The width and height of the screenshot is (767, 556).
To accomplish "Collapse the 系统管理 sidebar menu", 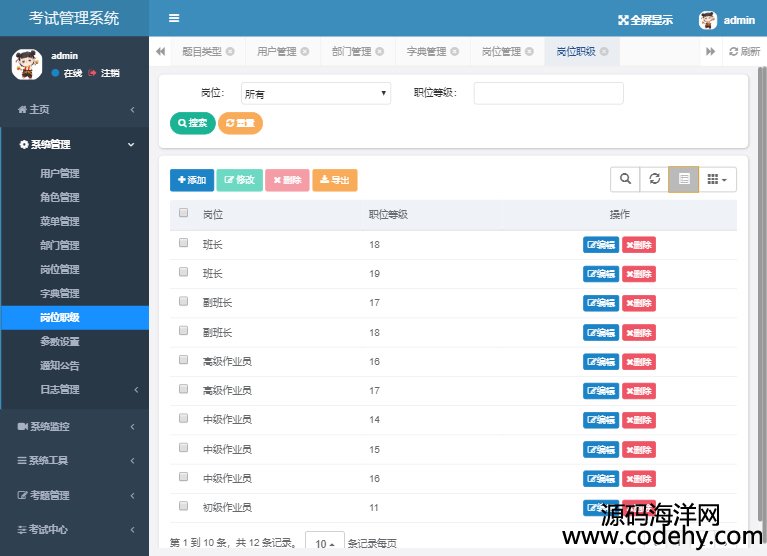I will coord(74,144).
